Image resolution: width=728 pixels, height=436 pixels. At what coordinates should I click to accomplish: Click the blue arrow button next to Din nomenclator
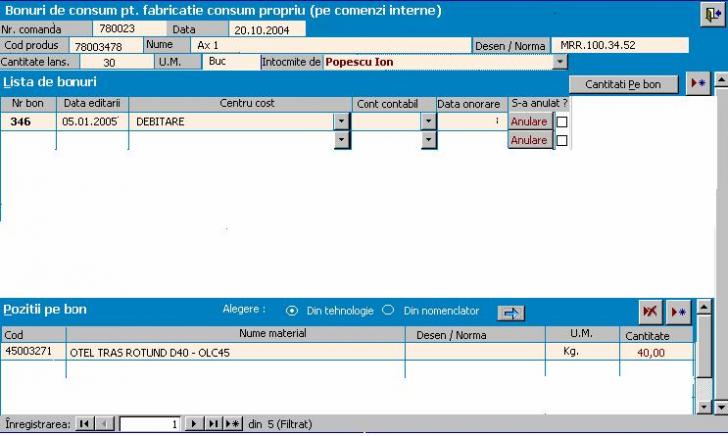tap(511, 312)
